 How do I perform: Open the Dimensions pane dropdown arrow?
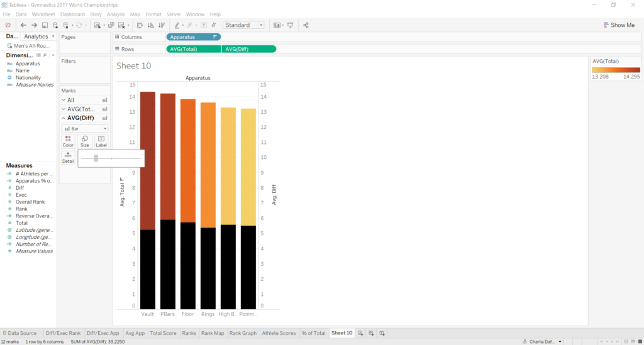53,55
